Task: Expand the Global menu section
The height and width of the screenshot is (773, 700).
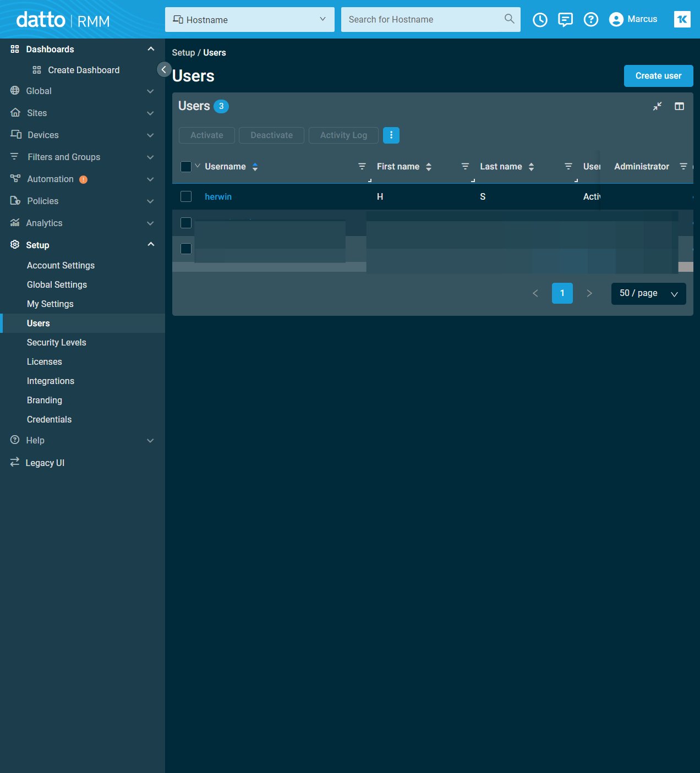Action: 150,91
